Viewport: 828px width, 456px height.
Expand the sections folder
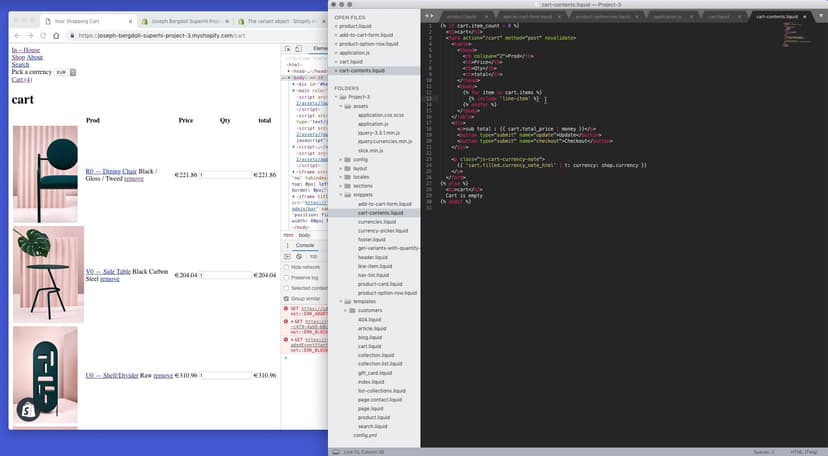pyautogui.click(x=341, y=186)
